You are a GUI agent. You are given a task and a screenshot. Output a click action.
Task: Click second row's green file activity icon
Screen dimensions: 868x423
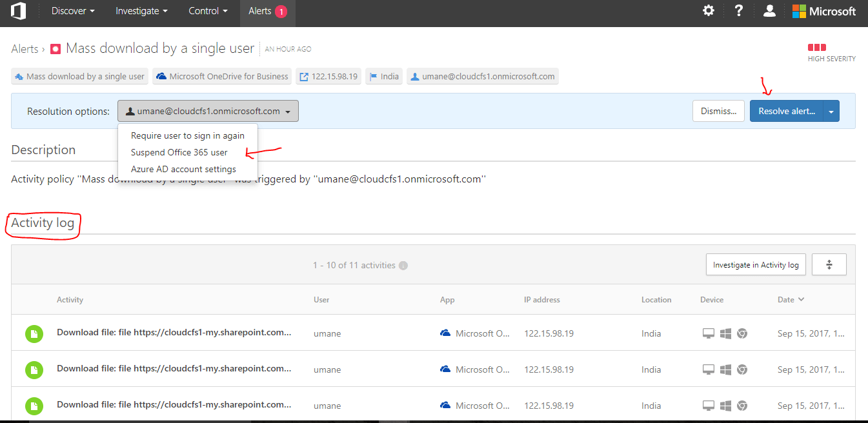tap(34, 370)
